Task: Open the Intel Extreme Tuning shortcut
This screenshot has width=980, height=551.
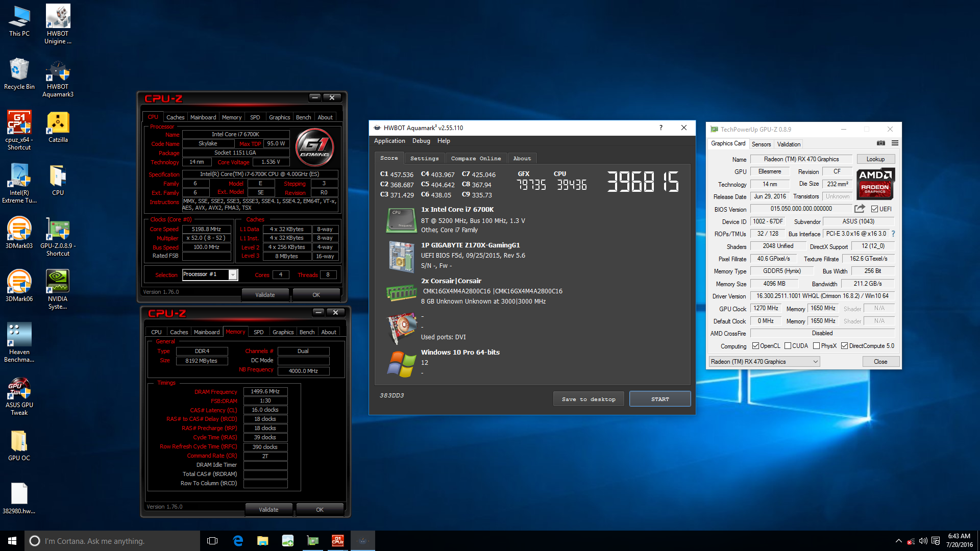Action: tap(19, 184)
